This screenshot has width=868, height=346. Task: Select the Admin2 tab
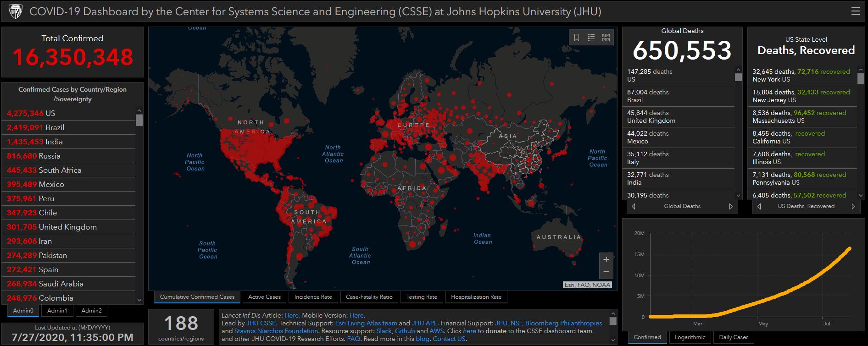tap(91, 311)
